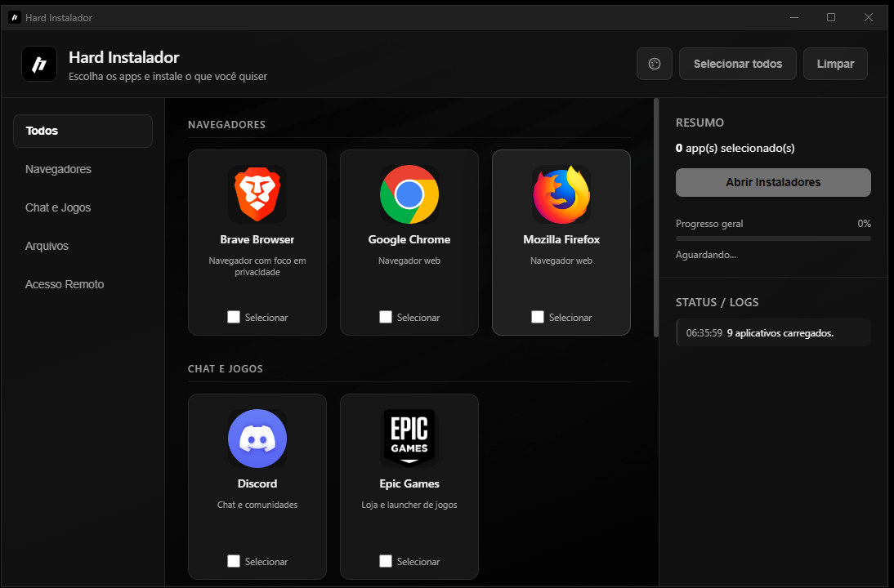
Task: Switch to Navegadores category
Action: click(83, 169)
